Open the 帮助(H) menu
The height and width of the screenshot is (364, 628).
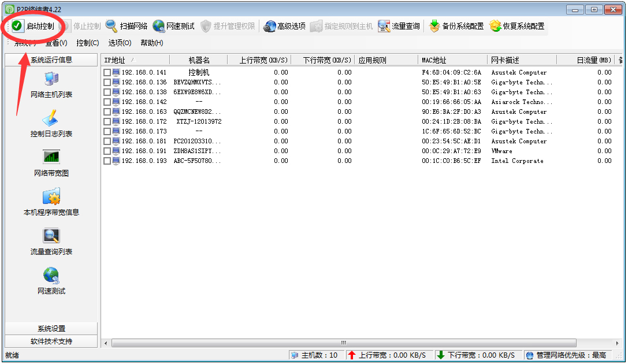[x=151, y=42]
